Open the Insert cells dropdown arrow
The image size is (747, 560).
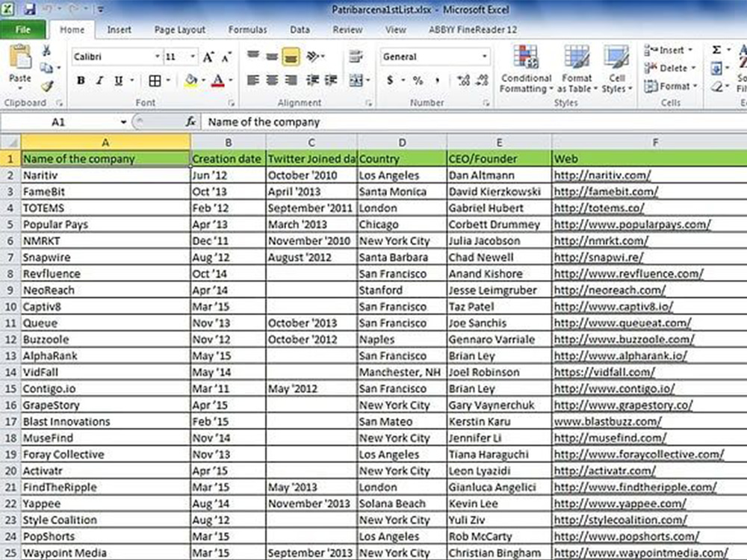[x=690, y=50]
